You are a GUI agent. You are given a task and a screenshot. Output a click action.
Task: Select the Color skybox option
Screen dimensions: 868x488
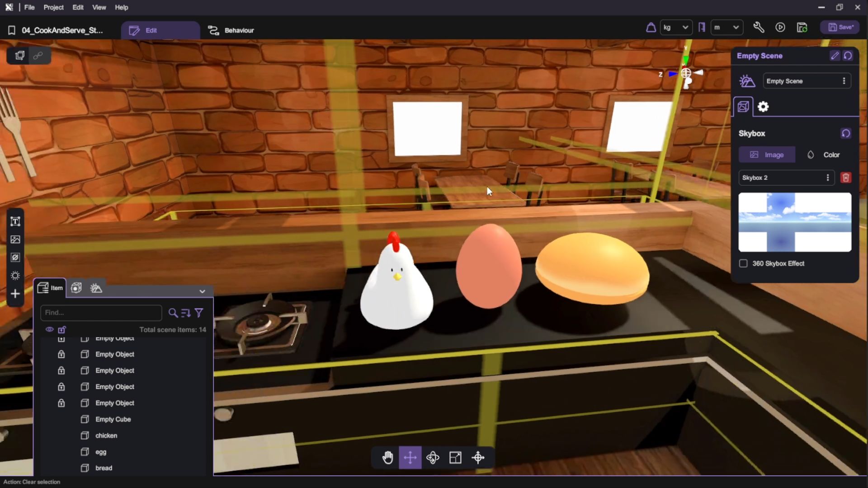[x=823, y=155]
